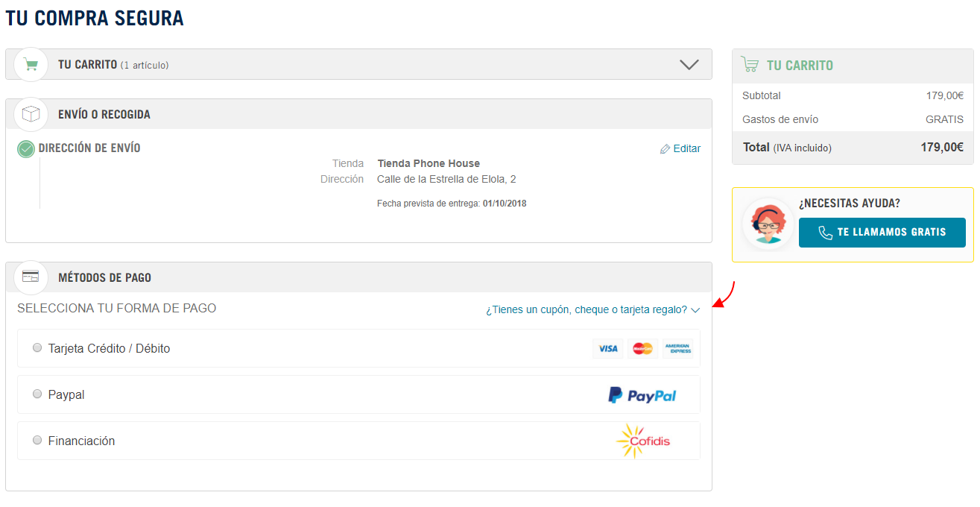Click the address Calle de la Estrella de Elola, 2

[446, 179]
